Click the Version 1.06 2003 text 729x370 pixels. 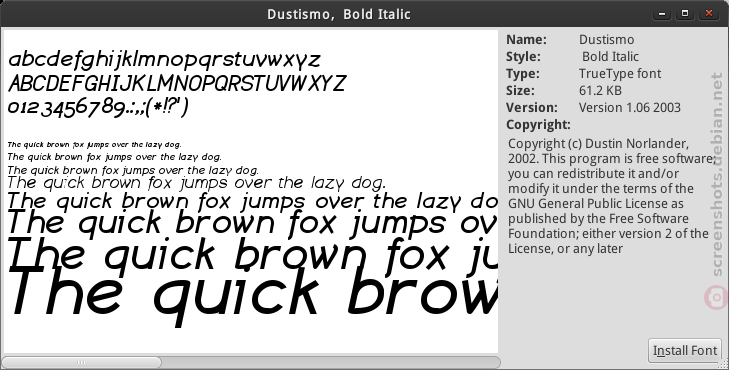[630, 107]
